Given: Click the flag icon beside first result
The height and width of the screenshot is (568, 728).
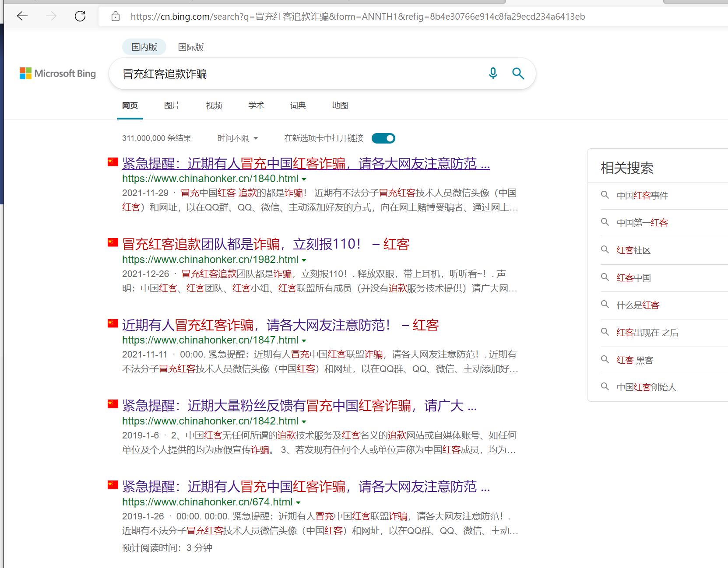Looking at the screenshot, I should tap(113, 162).
